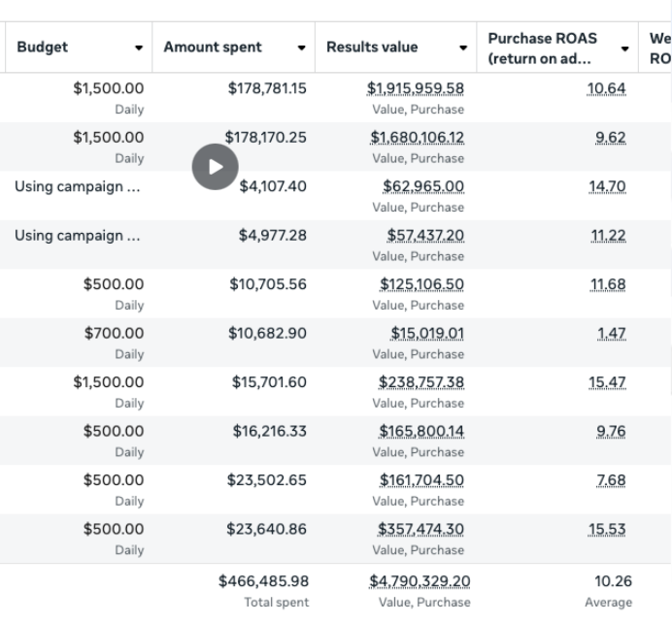
Task: Sort by the Budget column header
Action: pyautogui.click(x=43, y=47)
